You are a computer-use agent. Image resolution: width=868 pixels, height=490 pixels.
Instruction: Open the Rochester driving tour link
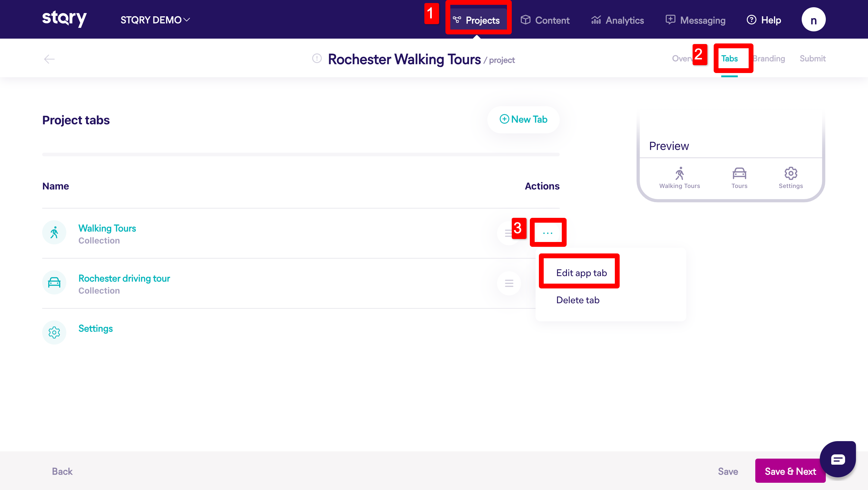click(x=124, y=278)
